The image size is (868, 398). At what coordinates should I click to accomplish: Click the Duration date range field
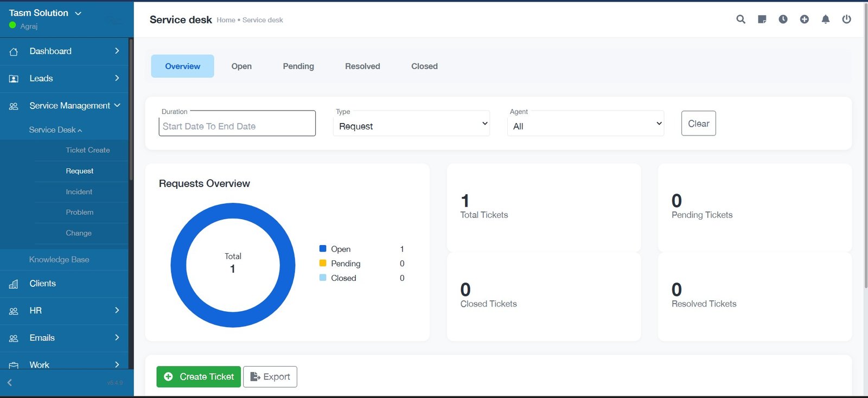(x=237, y=126)
